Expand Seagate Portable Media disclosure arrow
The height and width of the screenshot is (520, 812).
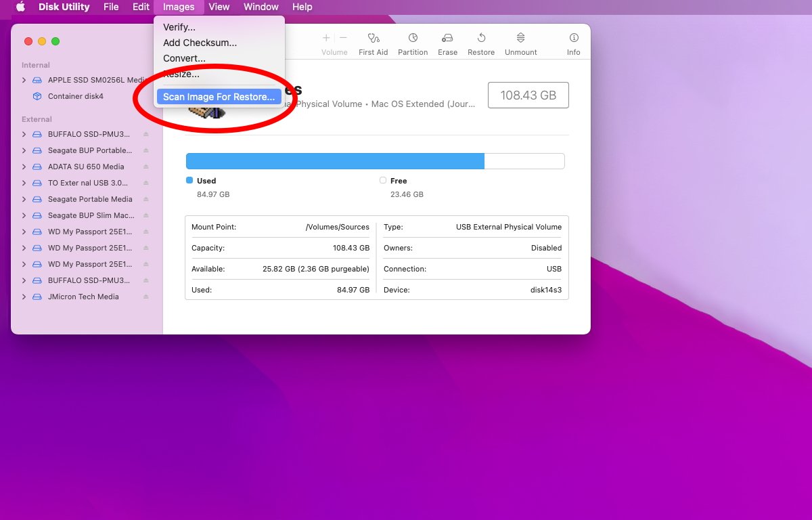click(x=24, y=199)
